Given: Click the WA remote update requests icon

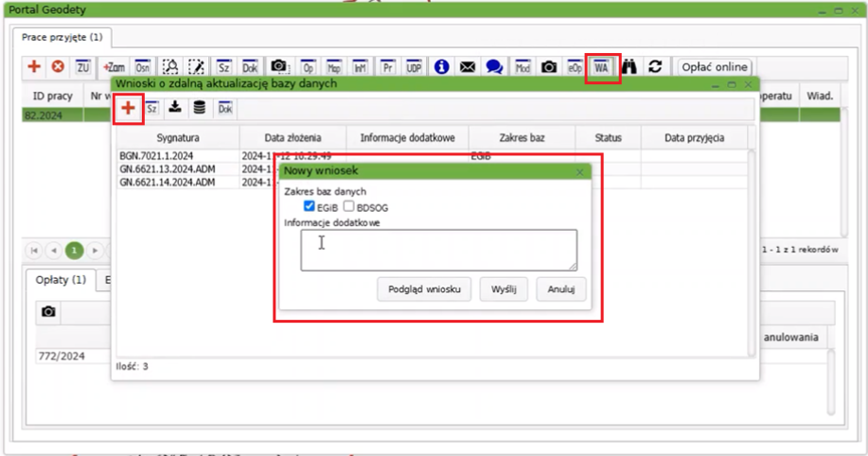Looking at the screenshot, I should coord(601,67).
